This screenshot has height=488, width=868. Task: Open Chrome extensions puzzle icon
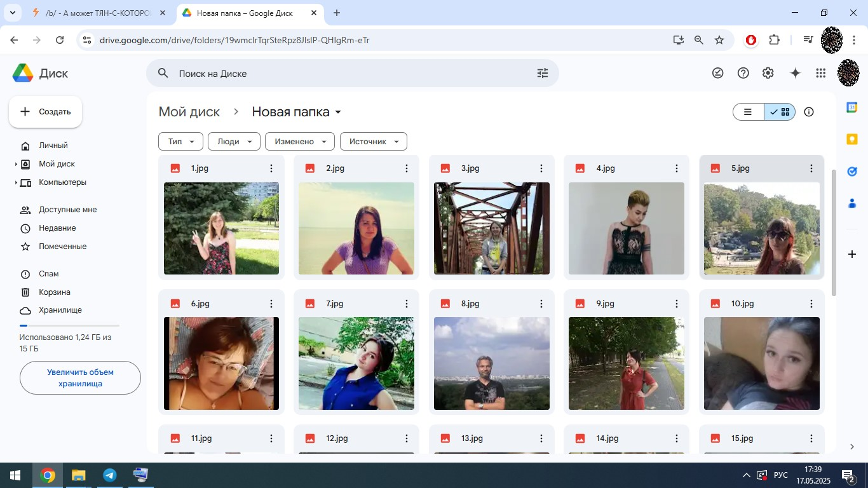point(774,40)
